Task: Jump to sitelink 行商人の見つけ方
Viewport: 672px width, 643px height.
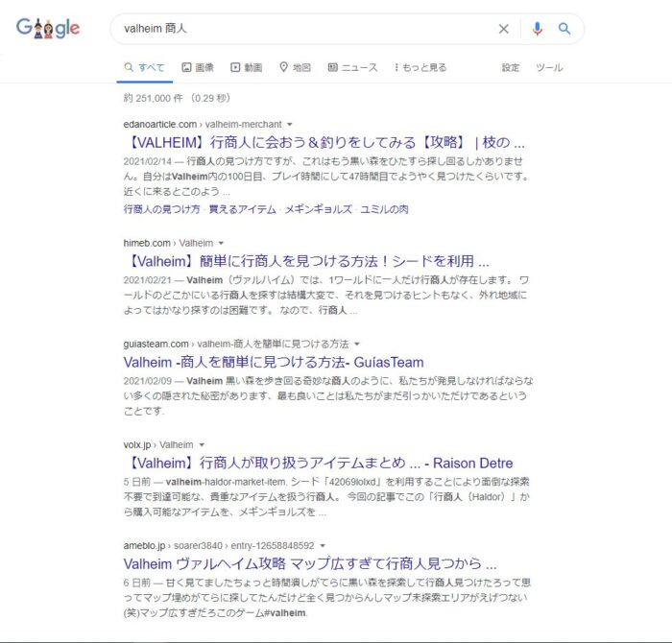Action: 162,209
